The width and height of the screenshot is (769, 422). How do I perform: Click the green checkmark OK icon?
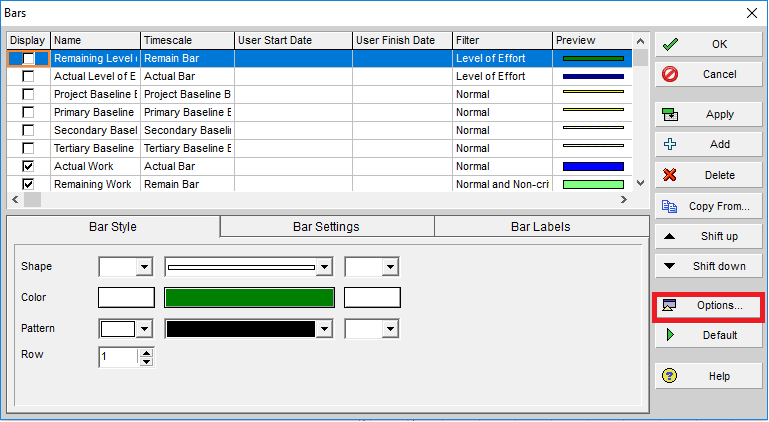670,44
